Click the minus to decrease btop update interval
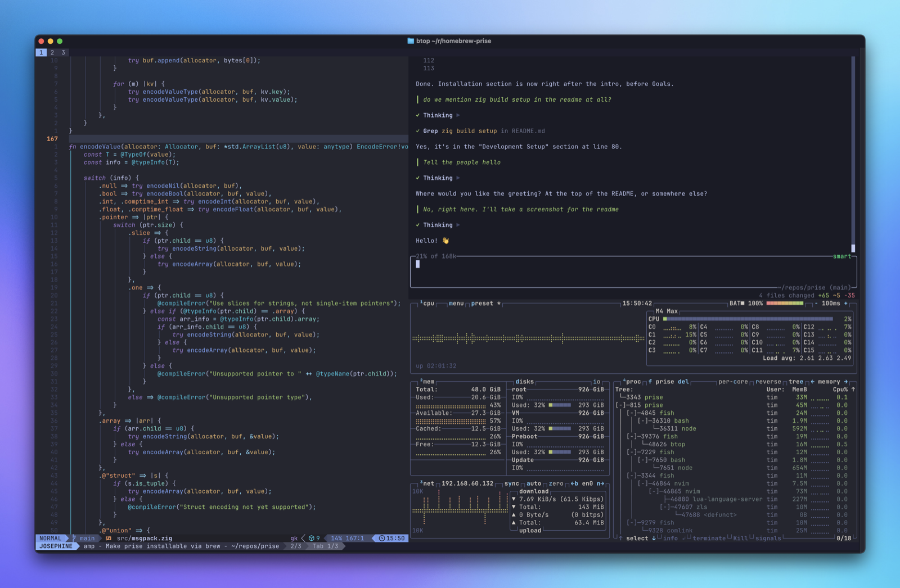900x588 pixels. (x=816, y=304)
